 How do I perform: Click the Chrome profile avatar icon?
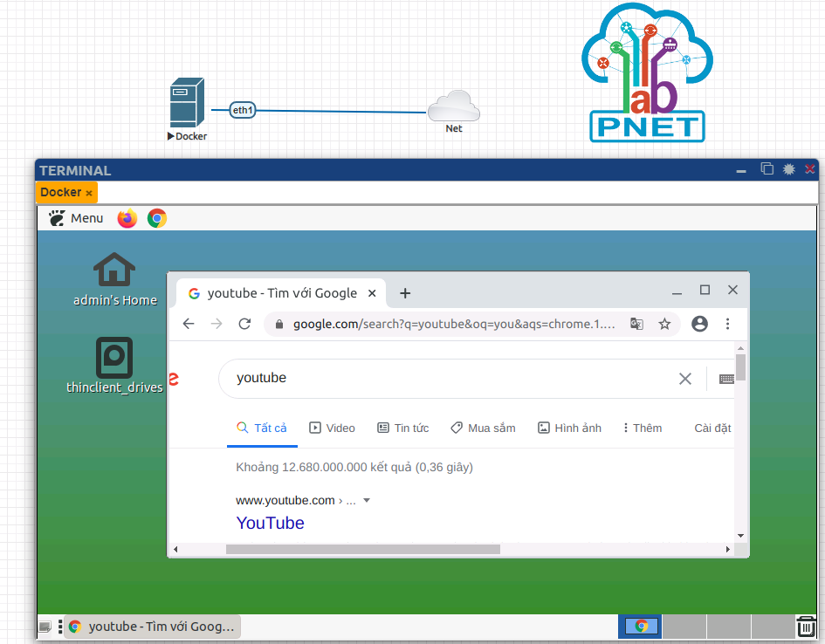click(x=698, y=324)
